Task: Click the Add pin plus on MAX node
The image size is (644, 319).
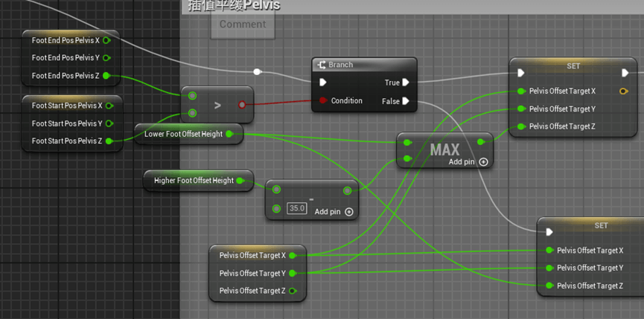Action: [x=483, y=161]
